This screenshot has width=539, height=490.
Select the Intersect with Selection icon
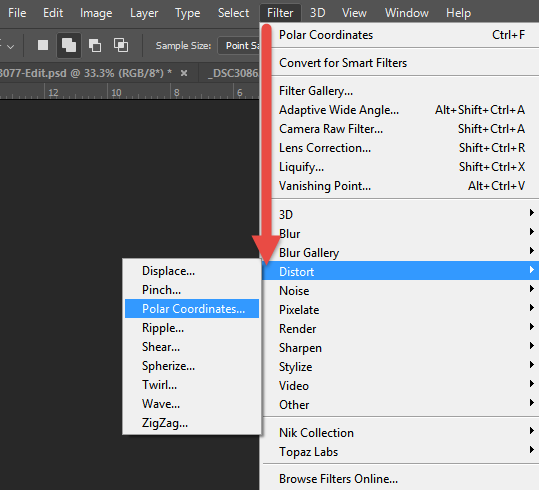tap(121, 45)
